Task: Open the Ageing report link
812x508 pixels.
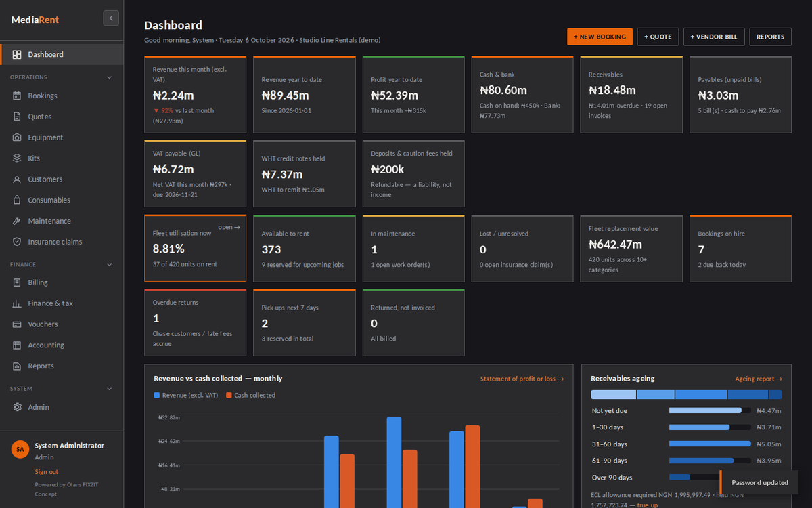Action: pyautogui.click(x=759, y=379)
